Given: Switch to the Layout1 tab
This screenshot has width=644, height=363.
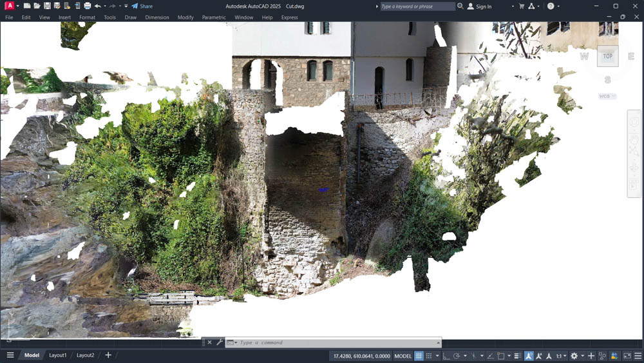Looking at the screenshot, I should click(x=58, y=355).
